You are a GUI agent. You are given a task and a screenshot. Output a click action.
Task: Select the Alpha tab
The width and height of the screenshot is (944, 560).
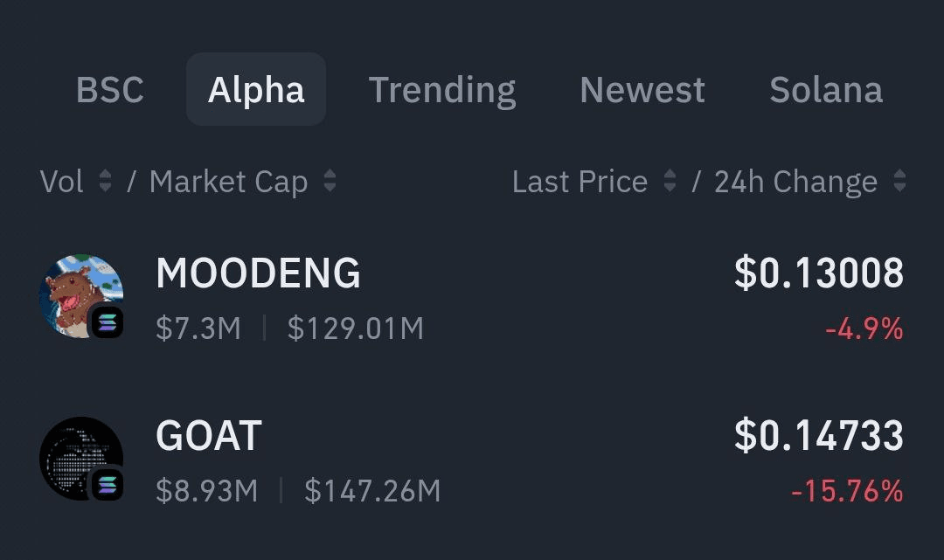click(x=256, y=90)
